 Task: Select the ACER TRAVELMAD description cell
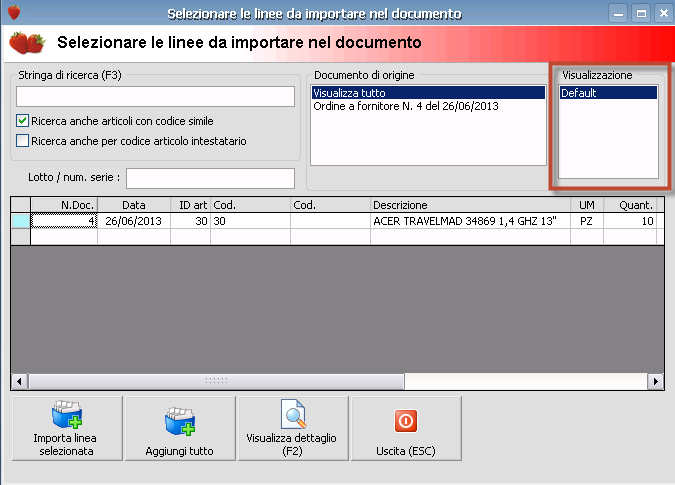pos(471,221)
